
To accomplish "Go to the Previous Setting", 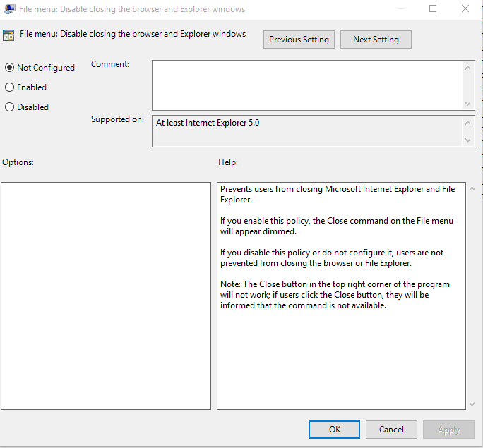I will click(299, 40).
